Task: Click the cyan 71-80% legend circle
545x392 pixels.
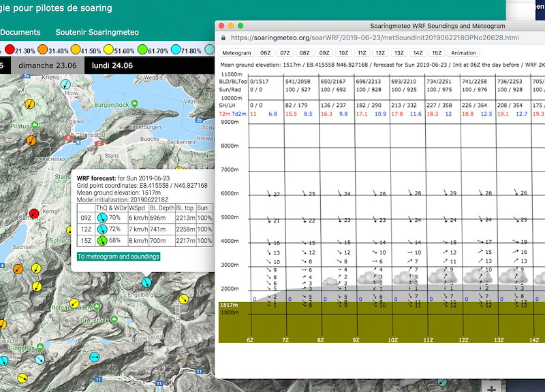Action: 176,50
